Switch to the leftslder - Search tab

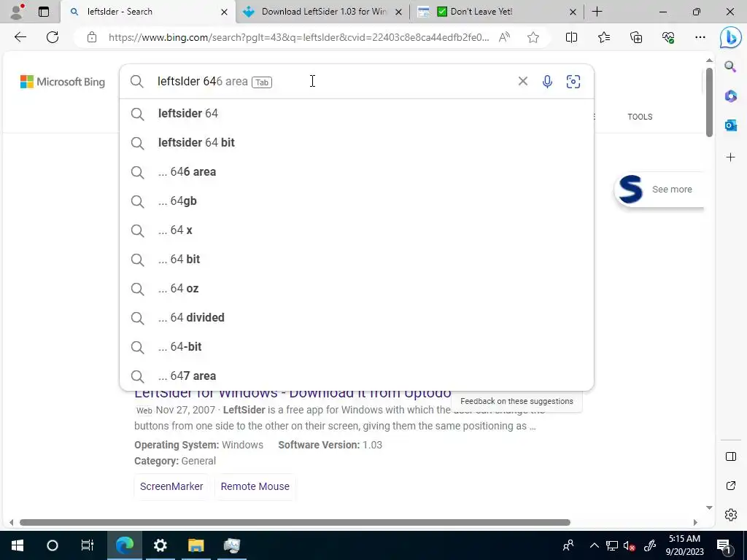pyautogui.click(x=147, y=12)
